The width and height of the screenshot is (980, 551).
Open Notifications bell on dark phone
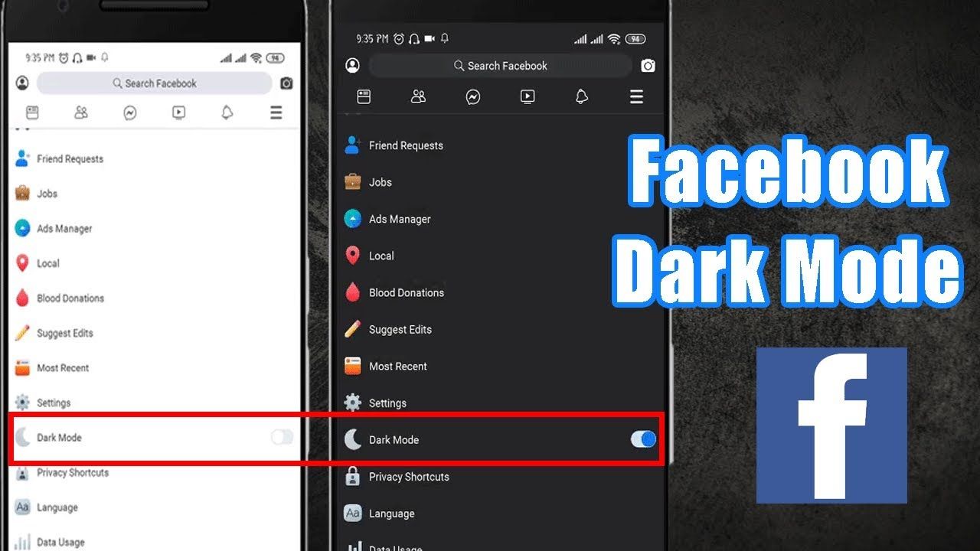tap(582, 96)
